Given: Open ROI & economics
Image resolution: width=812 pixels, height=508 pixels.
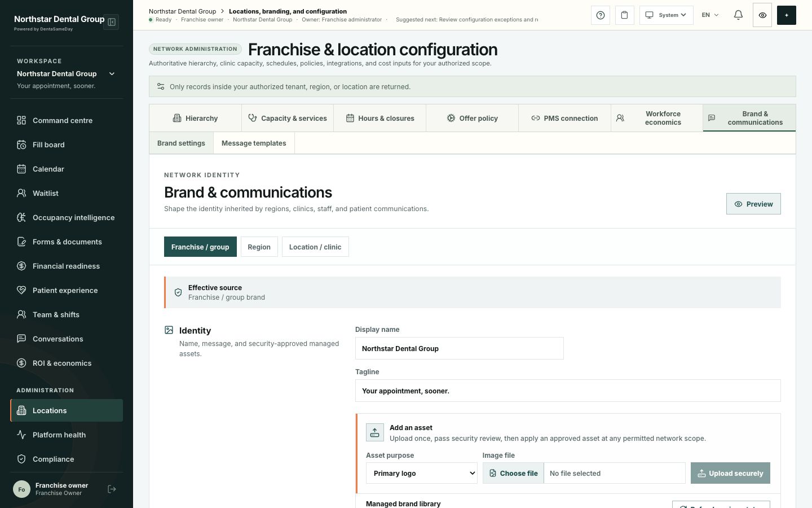Looking at the screenshot, I should [67, 363].
